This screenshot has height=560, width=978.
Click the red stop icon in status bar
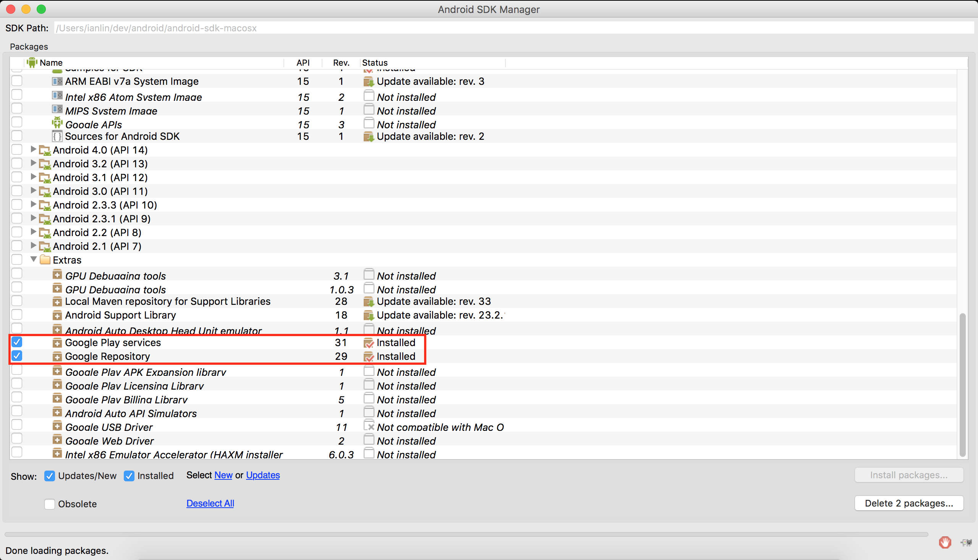pyautogui.click(x=944, y=542)
